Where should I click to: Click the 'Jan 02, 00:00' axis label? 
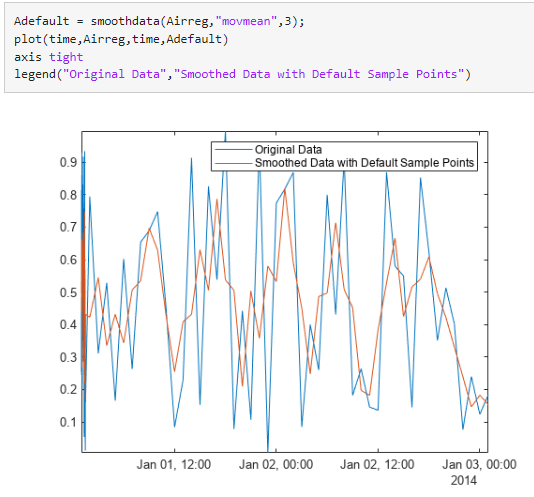pos(276,464)
